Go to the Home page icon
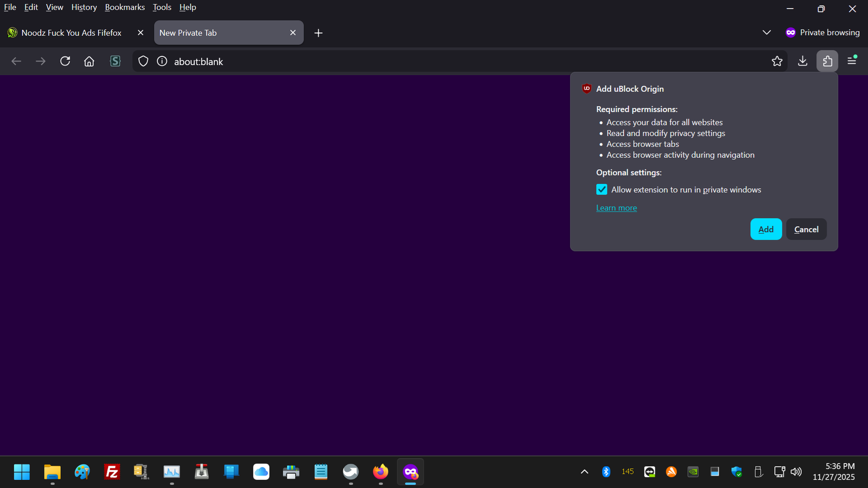Viewport: 868px width, 488px height. tap(89, 61)
